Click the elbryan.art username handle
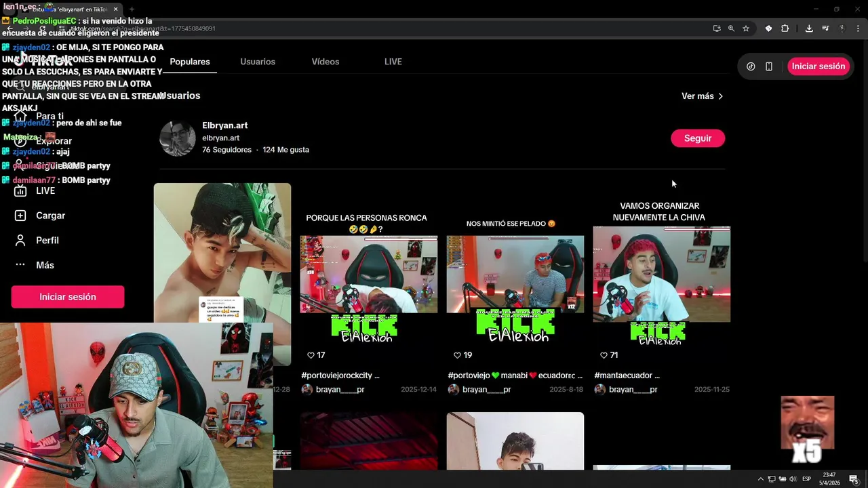This screenshot has height=488, width=868. (220, 138)
